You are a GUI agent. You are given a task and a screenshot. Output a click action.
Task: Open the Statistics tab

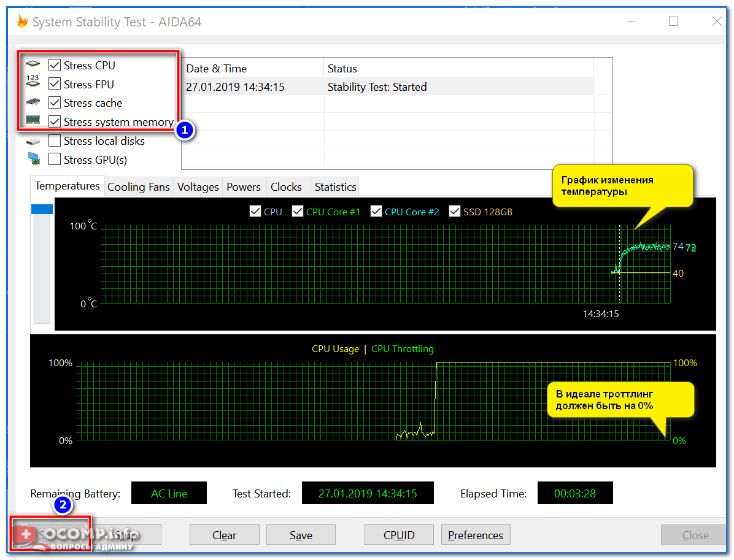(335, 187)
